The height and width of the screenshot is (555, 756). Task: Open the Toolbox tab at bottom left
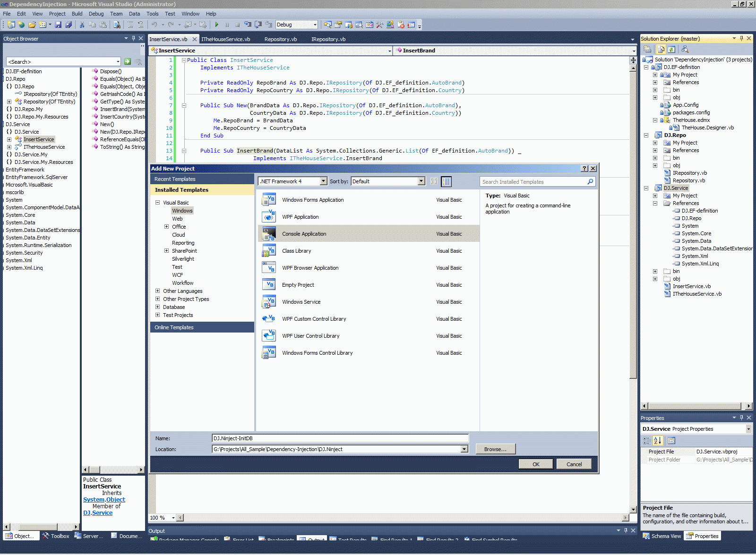click(x=56, y=536)
